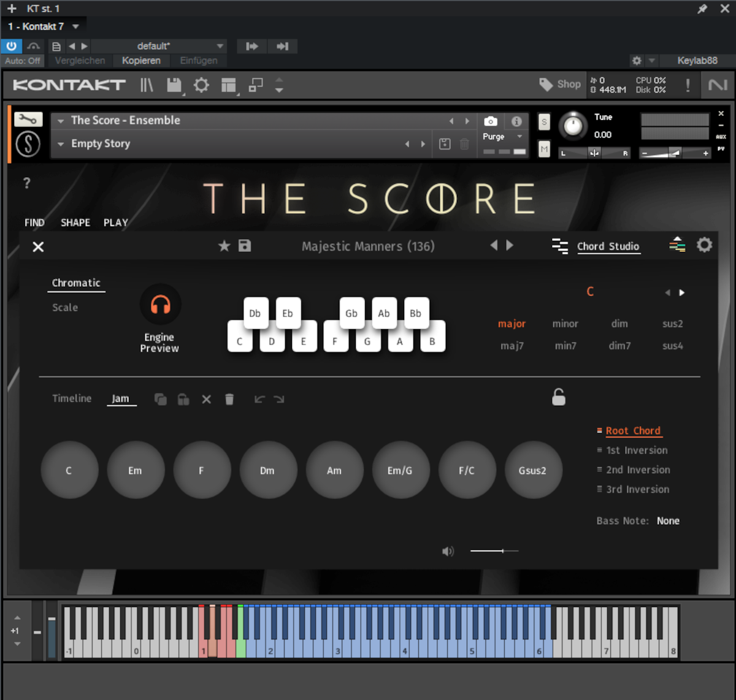Click the question mark help icon
This screenshot has width=736, height=700.
(26, 183)
